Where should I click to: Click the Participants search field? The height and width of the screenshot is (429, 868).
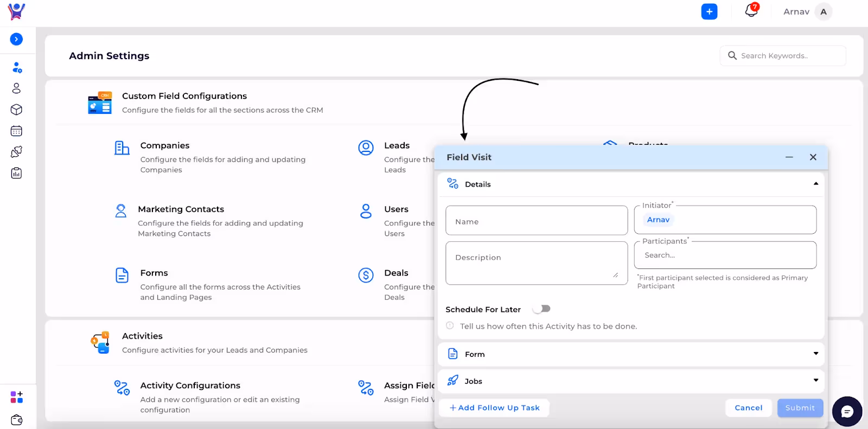[x=725, y=255]
